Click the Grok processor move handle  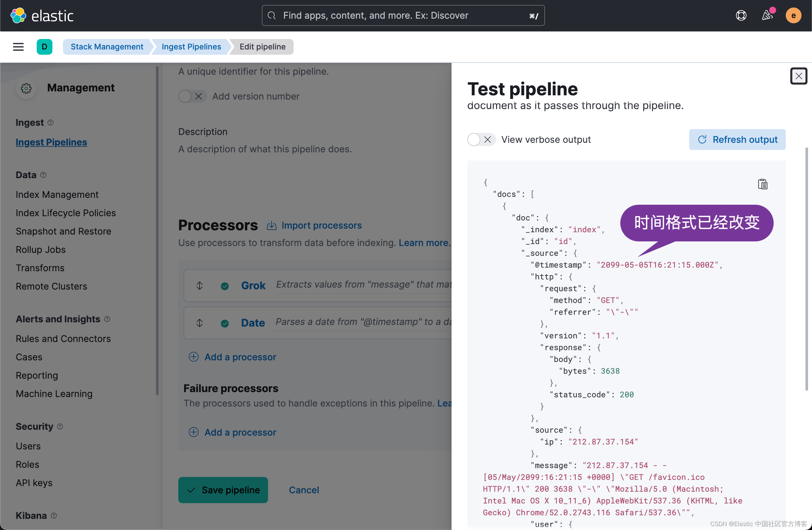(x=200, y=285)
